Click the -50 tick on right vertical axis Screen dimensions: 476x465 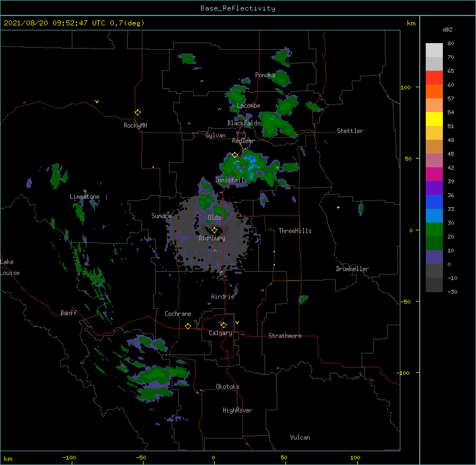point(405,302)
